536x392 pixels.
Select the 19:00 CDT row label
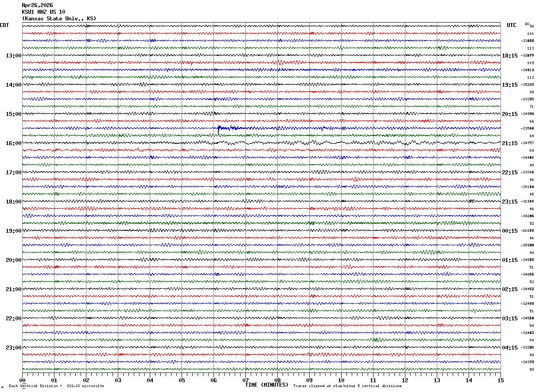click(x=14, y=231)
